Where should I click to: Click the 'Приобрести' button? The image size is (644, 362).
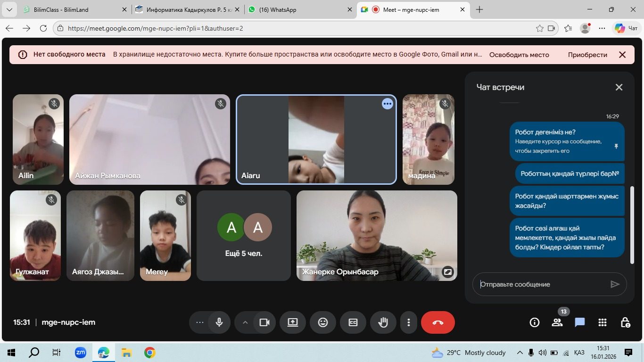587,55
